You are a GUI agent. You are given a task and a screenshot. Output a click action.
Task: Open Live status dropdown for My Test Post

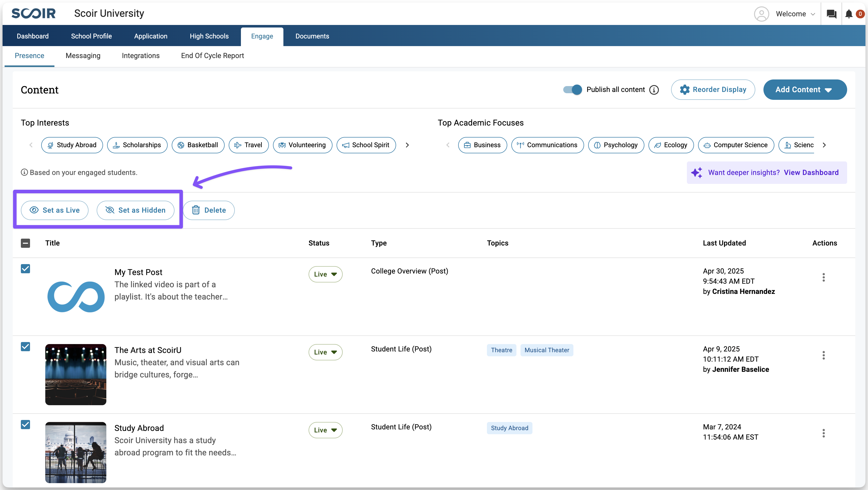325,274
